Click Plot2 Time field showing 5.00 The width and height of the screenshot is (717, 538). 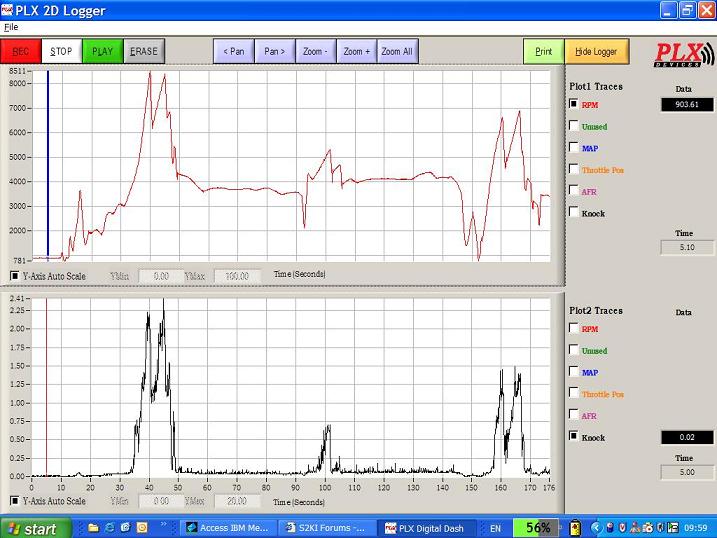click(x=687, y=472)
